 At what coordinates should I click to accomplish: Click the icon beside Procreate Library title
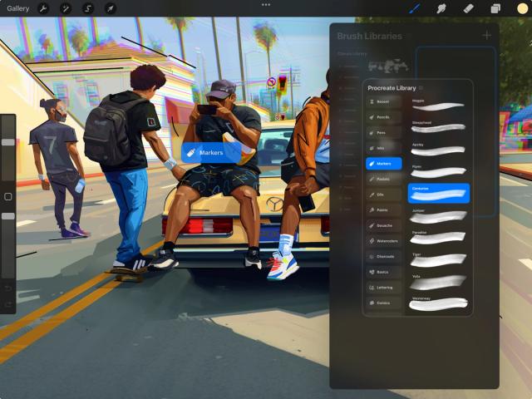point(421,88)
